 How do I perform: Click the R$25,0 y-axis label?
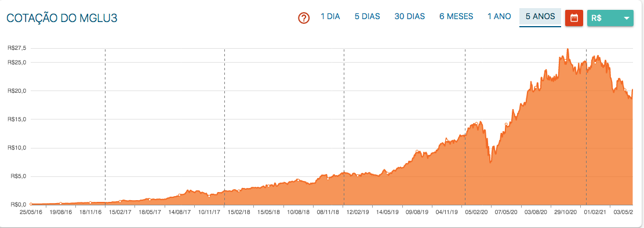click(17, 63)
